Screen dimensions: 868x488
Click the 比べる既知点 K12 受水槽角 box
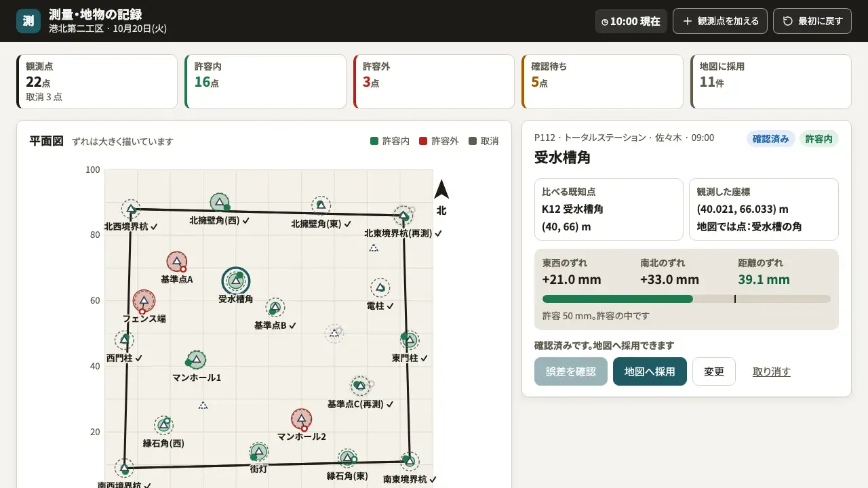[609, 209]
